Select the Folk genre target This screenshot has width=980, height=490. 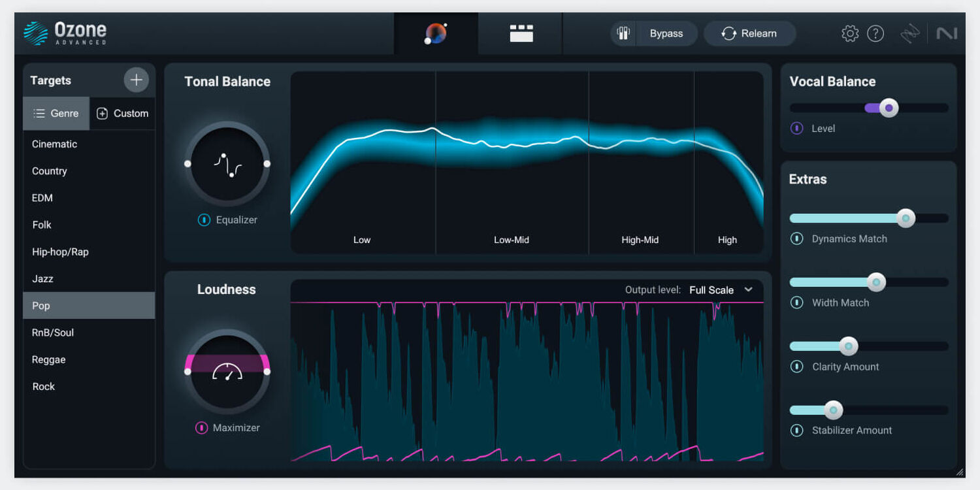pyautogui.click(x=89, y=225)
